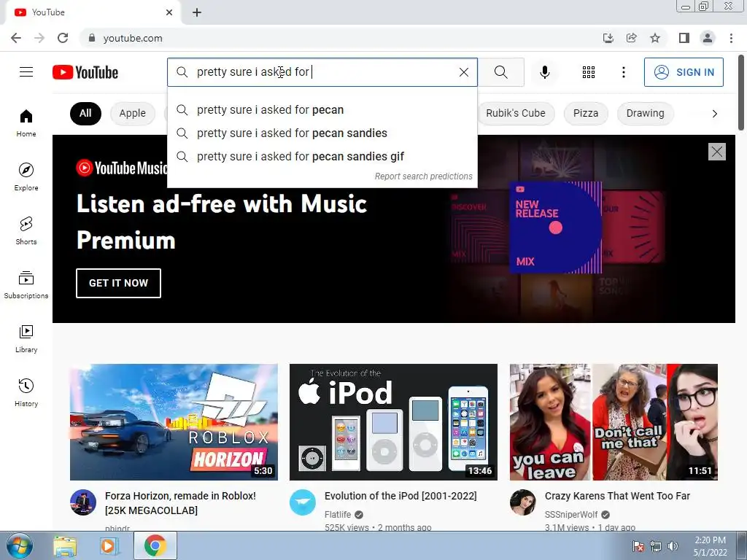747x560 pixels.
Task: Open the YouTube hamburger guide menu
Action: click(26, 72)
